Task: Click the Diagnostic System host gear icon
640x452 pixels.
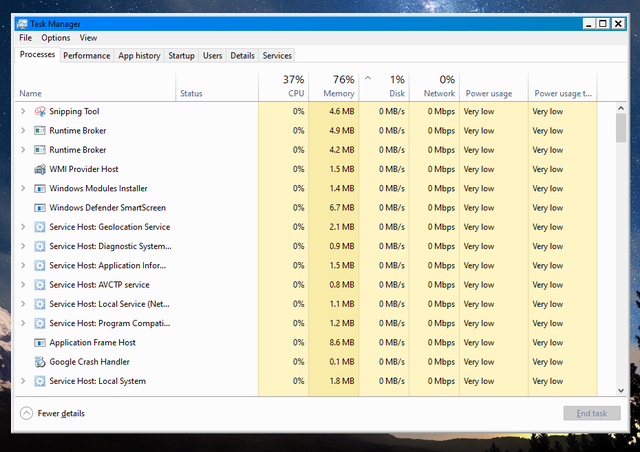Action: tap(40, 246)
